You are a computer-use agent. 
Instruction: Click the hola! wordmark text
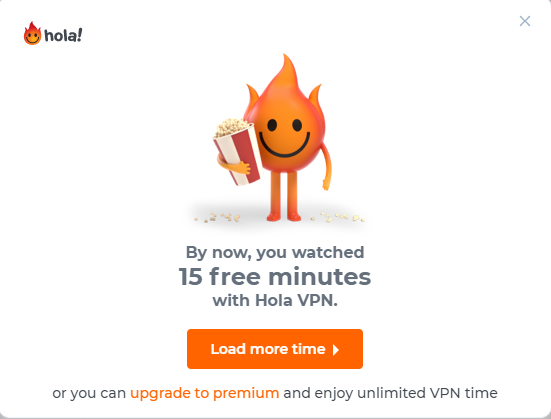63,36
